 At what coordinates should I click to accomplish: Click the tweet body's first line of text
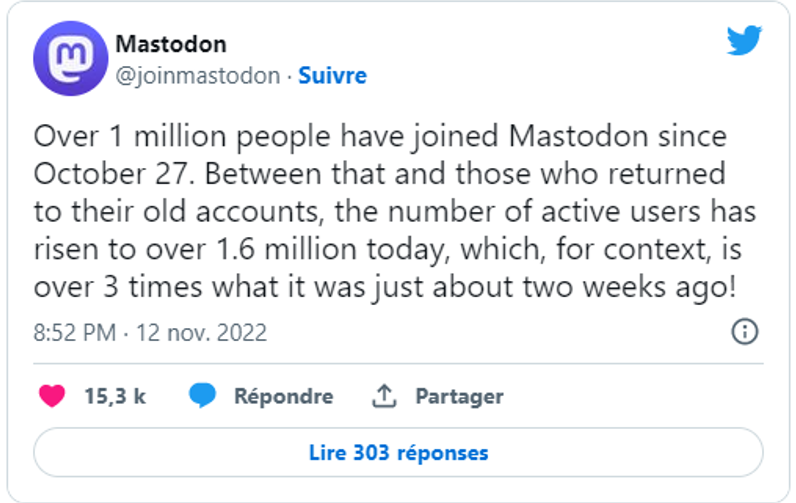pyautogui.click(x=380, y=135)
